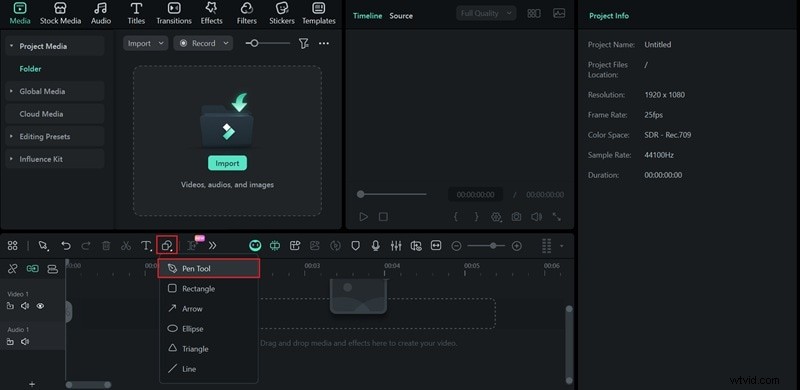Screen dimensions: 800x390
Task: Open the Record dropdown
Action: pyautogui.click(x=203, y=43)
